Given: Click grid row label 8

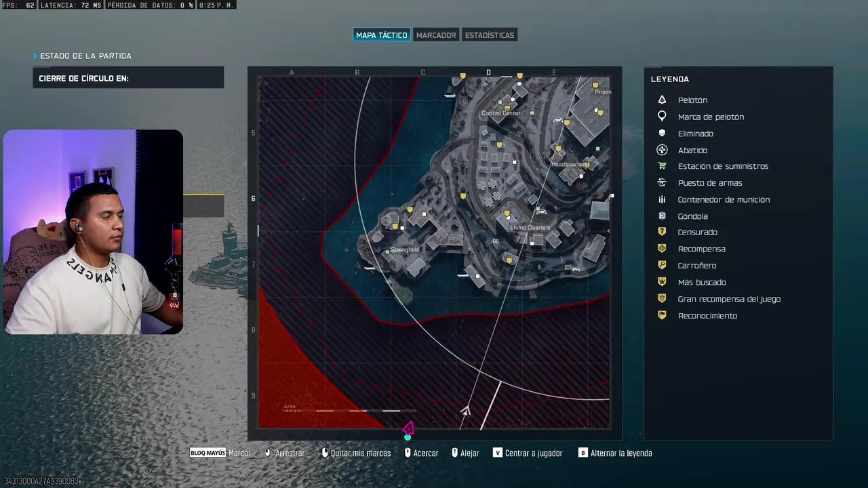Looking at the screenshot, I should pyautogui.click(x=254, y=330).
